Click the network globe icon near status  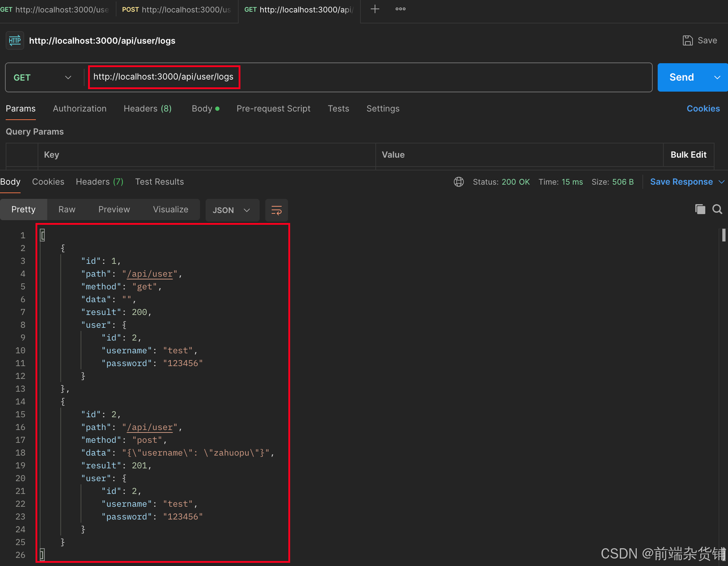[458, 182]
